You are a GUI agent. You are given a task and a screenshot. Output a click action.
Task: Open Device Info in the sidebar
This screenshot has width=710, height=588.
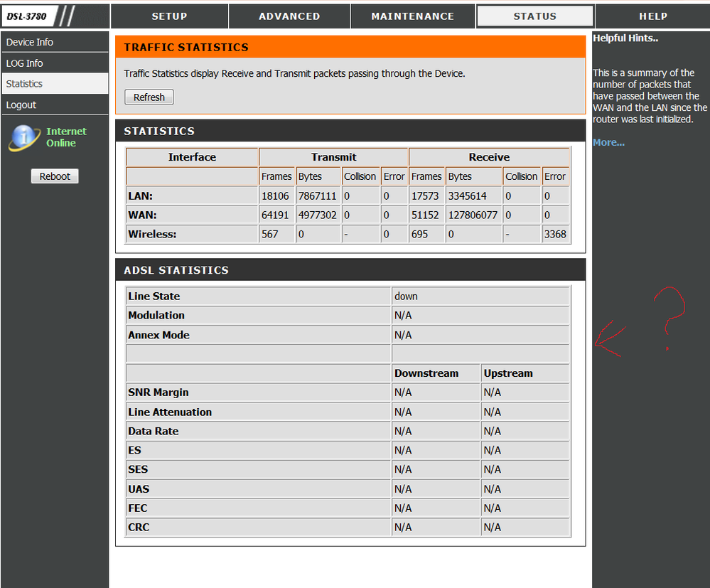point(55,42)
